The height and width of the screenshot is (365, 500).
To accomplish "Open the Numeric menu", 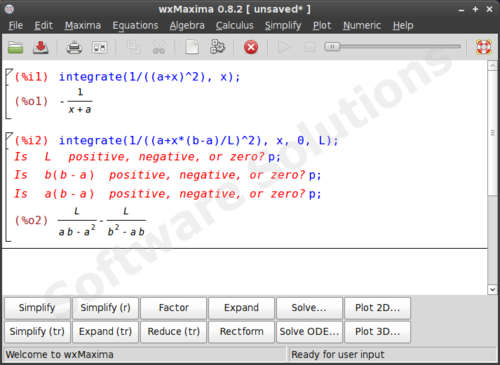I will pyautogui.click(x=362, y=25).
